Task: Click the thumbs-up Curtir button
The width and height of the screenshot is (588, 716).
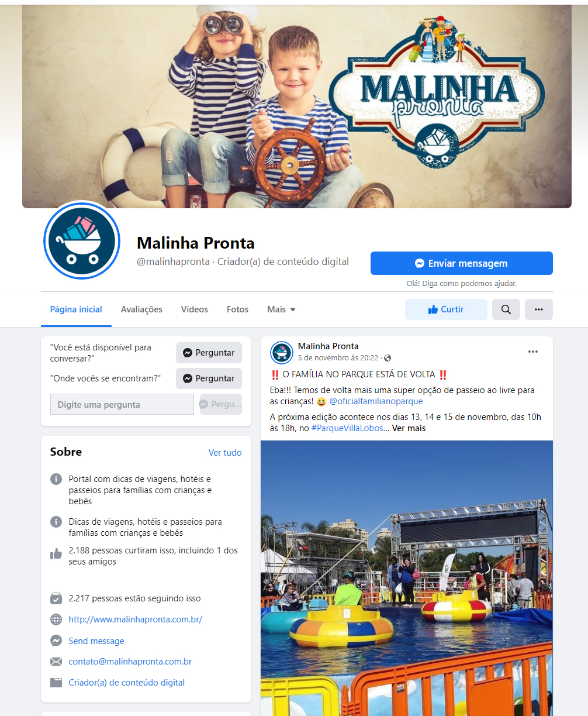Action: click(446, 309)
